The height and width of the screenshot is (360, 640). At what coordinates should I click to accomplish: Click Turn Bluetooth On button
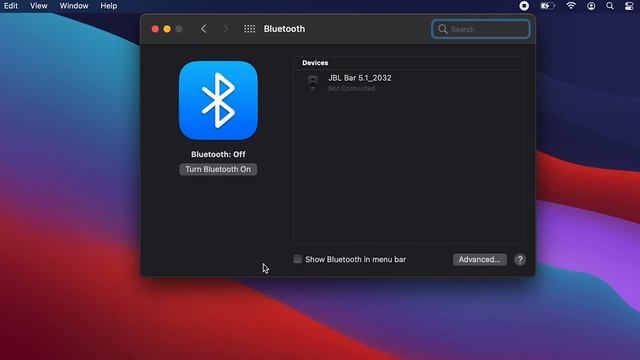click(218, 169)
